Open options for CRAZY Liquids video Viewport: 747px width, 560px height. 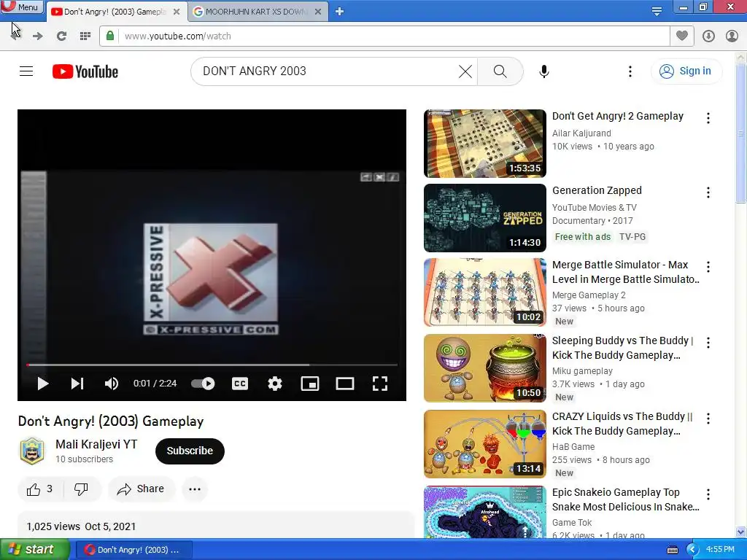[708, 419]
